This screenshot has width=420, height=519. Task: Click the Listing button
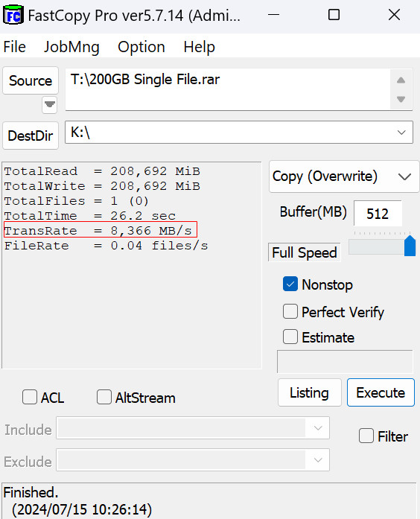pos(310,392)
